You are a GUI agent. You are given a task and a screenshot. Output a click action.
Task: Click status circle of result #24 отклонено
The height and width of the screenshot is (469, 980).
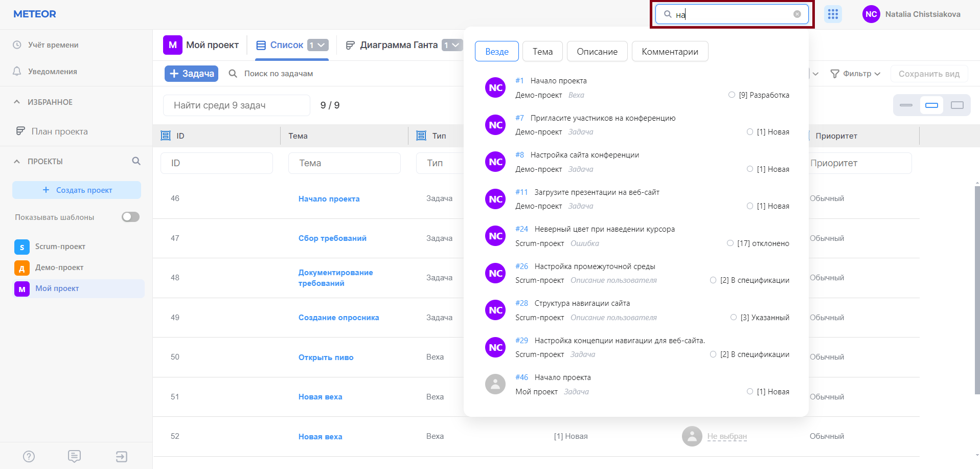[x=730, y=243]
